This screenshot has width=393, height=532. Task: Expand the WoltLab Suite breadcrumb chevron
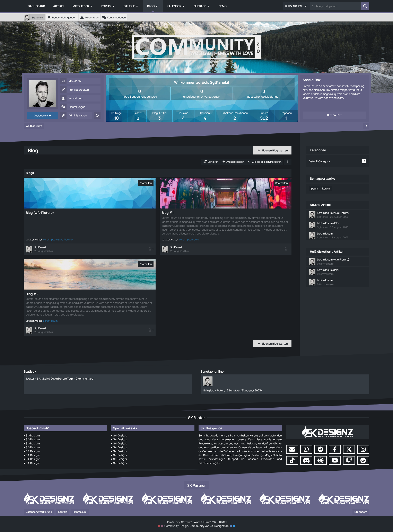coord(366,126)
